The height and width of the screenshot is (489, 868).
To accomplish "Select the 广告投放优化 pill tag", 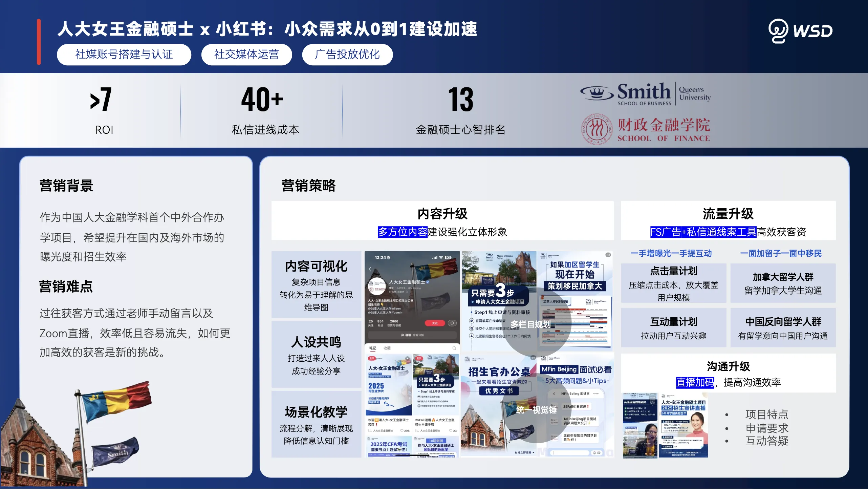I will pyautogui.click(x=347, y=54).
